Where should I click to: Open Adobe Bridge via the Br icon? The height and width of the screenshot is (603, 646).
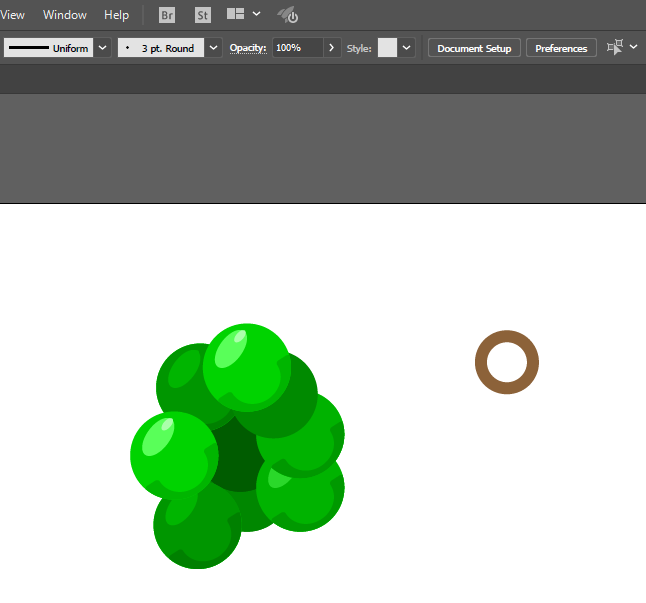(167, 15)
